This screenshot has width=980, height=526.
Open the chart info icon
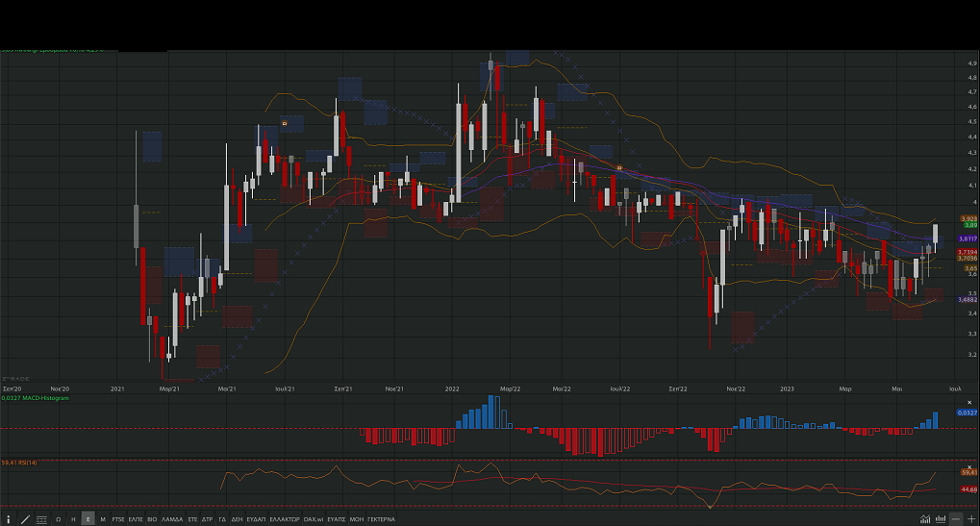(8, 519)
